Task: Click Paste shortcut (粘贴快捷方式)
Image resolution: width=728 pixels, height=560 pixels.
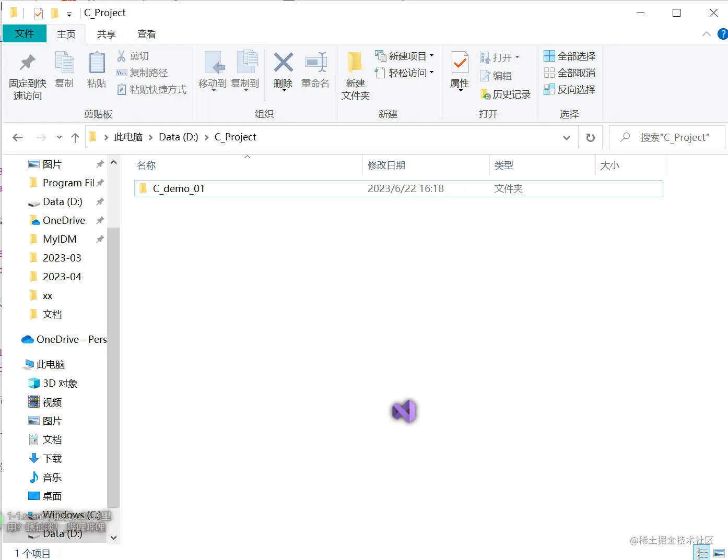Action: pyautogui.click(x=151, y=89)
